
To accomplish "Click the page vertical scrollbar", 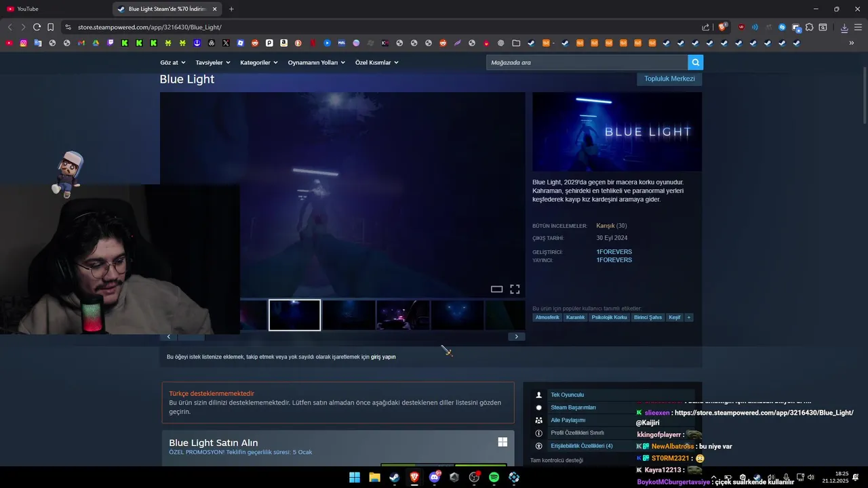I will pyautogui.click(x=865, y=95).
